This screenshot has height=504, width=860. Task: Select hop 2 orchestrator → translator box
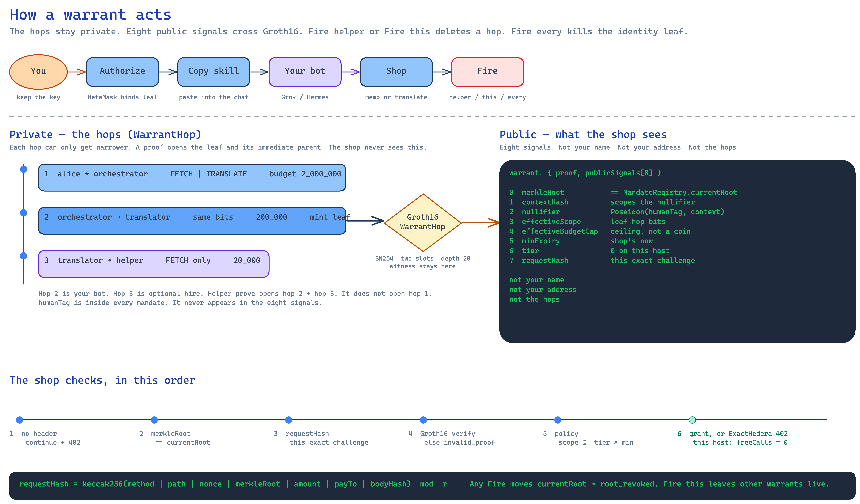point(192,221)
